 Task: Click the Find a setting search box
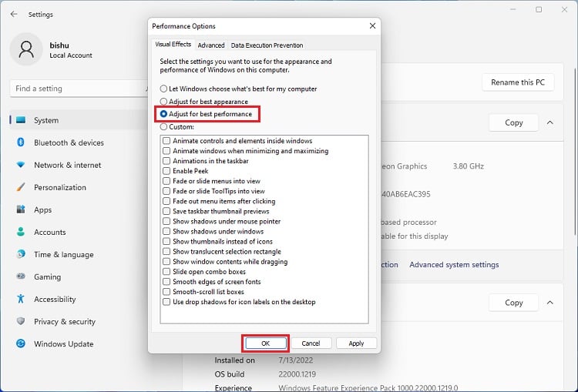coord(79,89)
